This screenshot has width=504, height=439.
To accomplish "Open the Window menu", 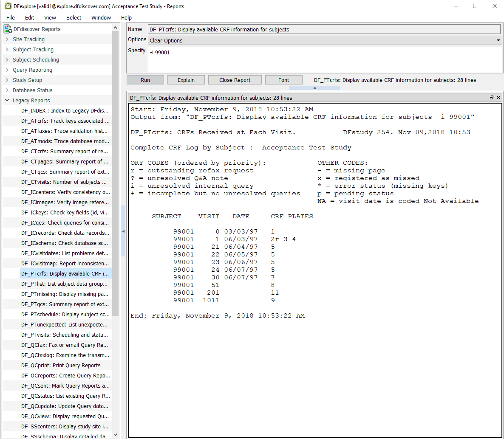I will pyautogui.click(x=101, y=17).
